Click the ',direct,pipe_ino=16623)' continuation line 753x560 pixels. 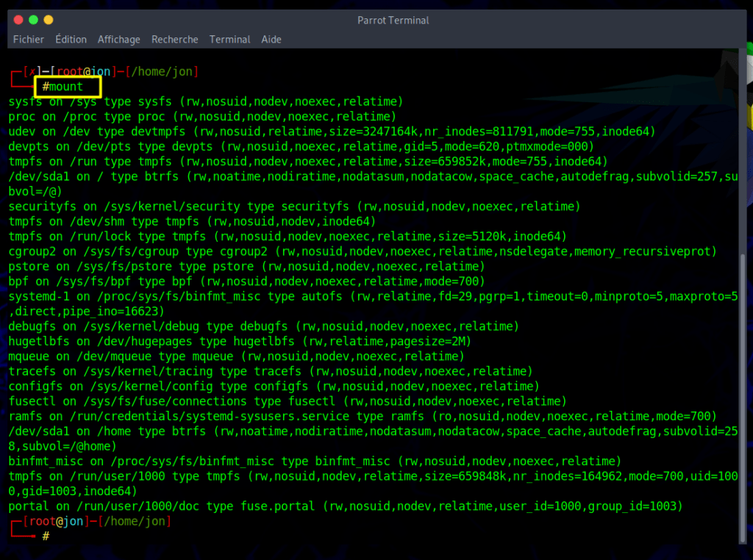point(87,312)
